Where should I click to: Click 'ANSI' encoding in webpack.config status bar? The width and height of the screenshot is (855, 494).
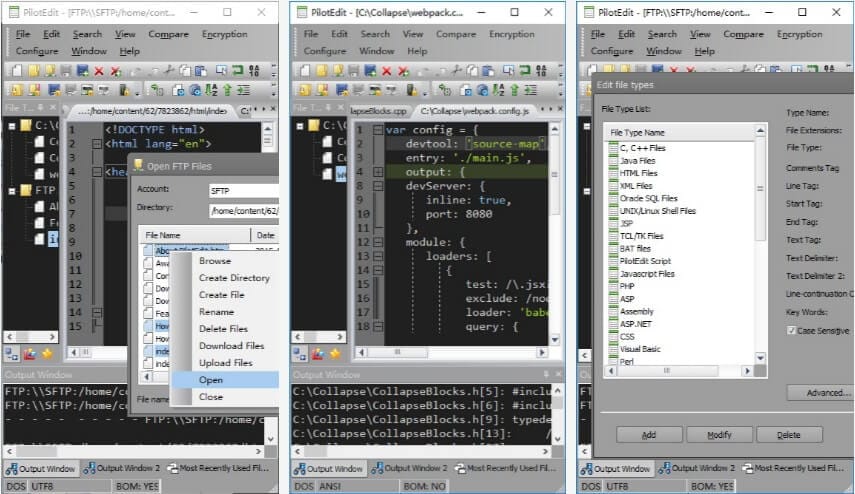(330, 486)
